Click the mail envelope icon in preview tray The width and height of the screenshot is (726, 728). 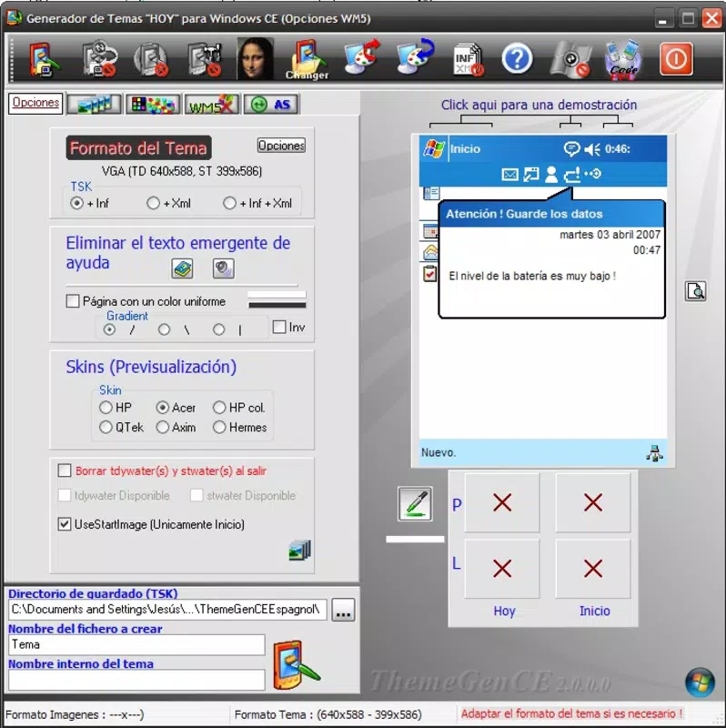[509, 175]
